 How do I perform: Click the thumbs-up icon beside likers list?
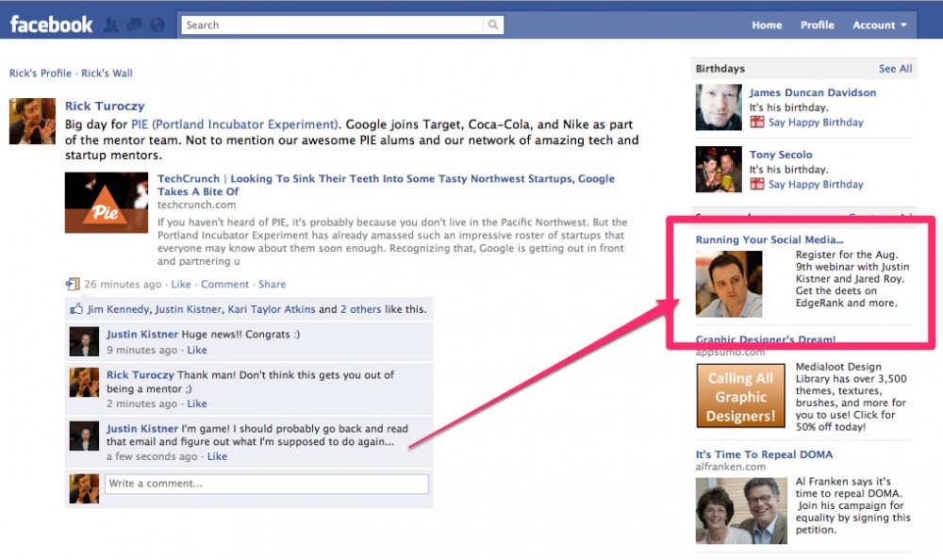[x=75, y=309]
